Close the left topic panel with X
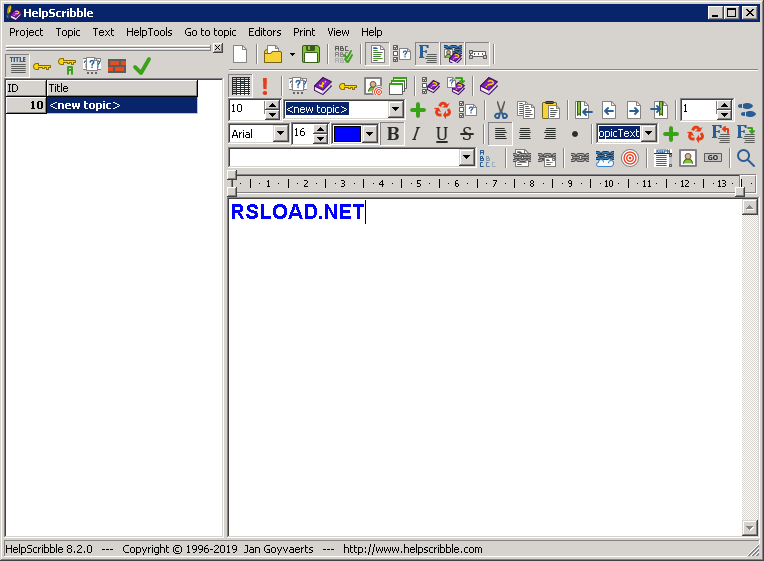 [218, 48]
